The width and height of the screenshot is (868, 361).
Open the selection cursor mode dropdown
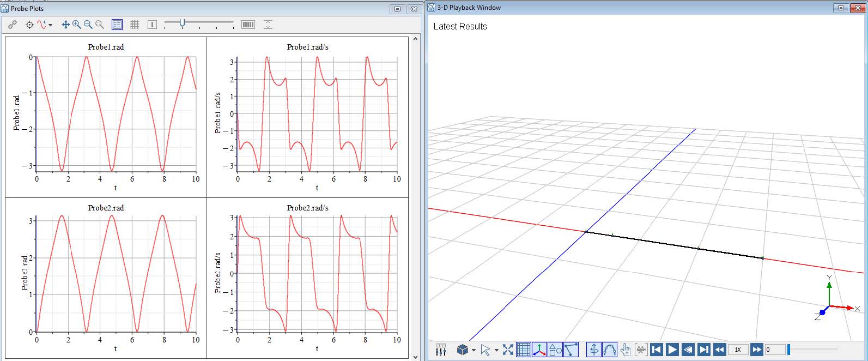[496, 350]
